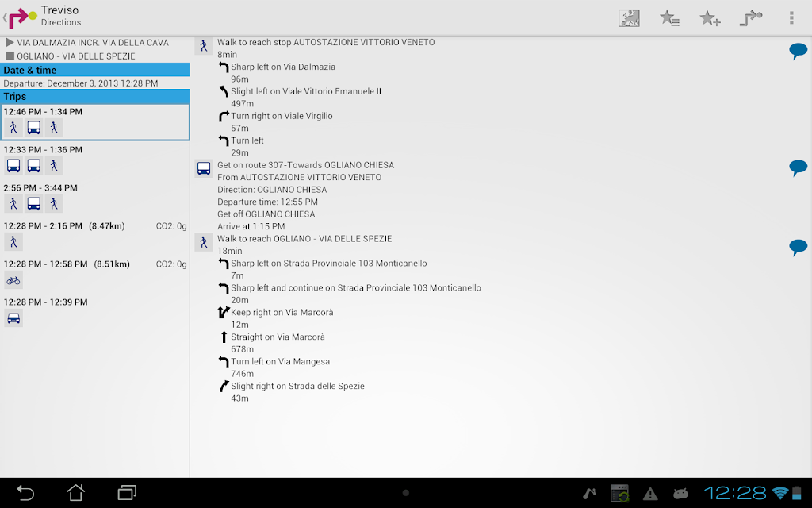
Task: Click Arrive at 1:15 PM line
Action: coord(251,226)
